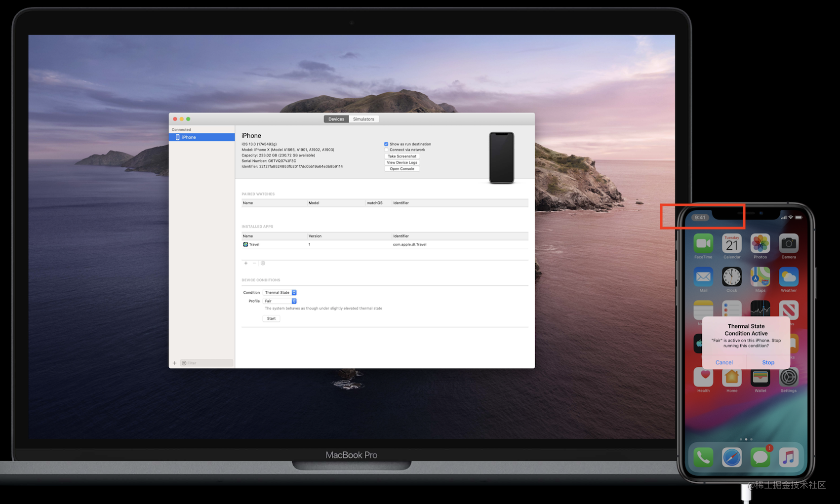Uncheck Show as run destination
Screen dimensions: 840x504
[x=386, y=144]
